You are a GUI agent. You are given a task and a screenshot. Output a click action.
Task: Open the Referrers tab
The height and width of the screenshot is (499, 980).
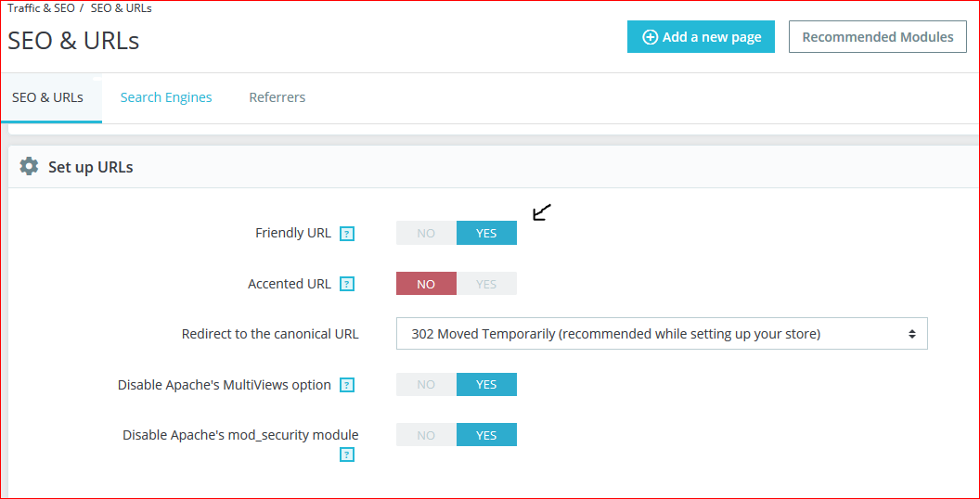277,97
